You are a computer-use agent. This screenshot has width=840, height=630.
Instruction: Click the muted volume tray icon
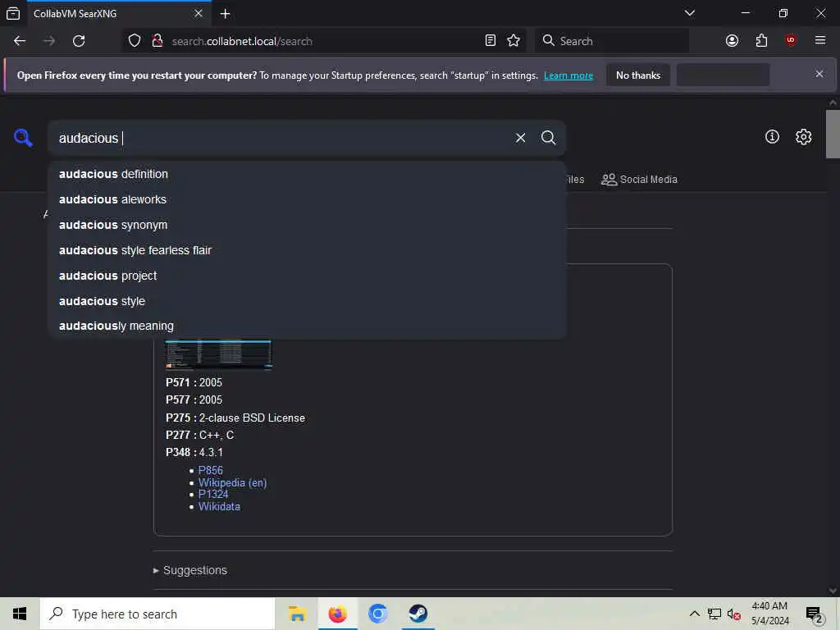coord(734,614)
